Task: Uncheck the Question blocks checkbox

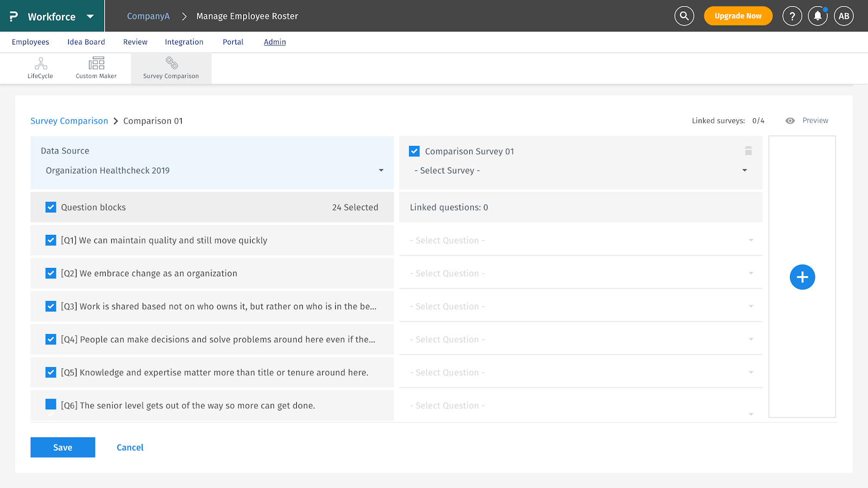Action: [51, 207]
